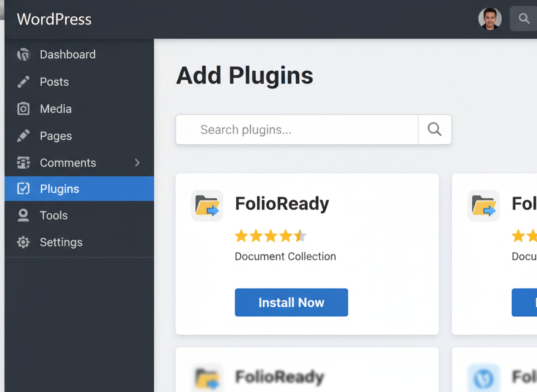Click the Tools person icon
The height and width of the screenshot is (392, 537).
23,215
